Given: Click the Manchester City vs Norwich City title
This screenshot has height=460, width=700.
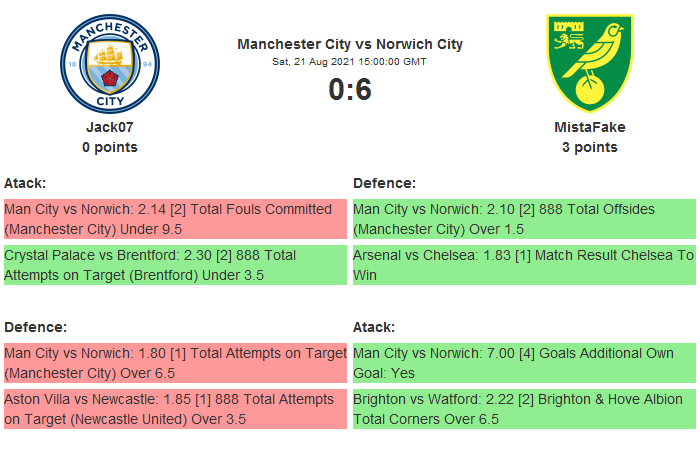Looking at the screenshot, I should pos(350,44).
